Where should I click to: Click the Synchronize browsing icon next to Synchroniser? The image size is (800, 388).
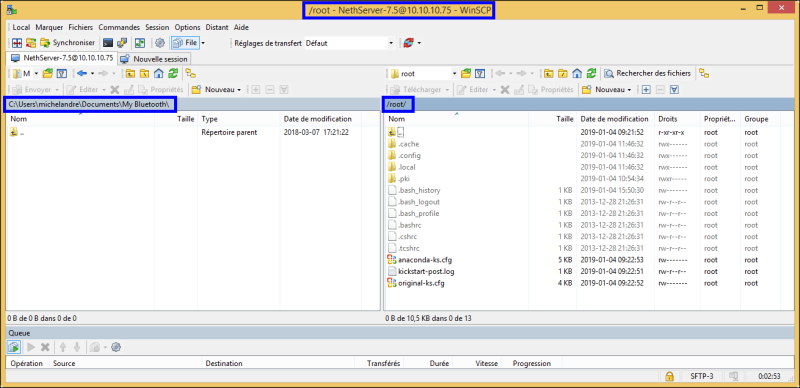[x=31, y=43]
